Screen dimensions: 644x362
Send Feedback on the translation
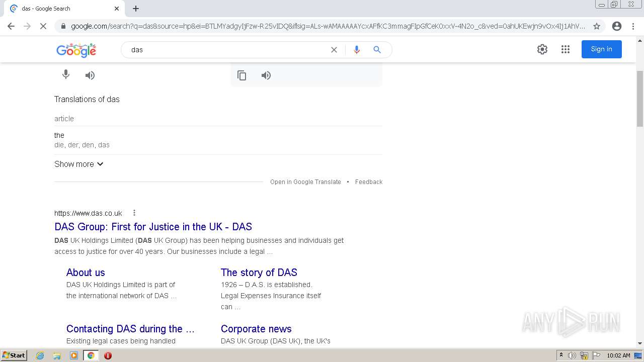(369, 182)
